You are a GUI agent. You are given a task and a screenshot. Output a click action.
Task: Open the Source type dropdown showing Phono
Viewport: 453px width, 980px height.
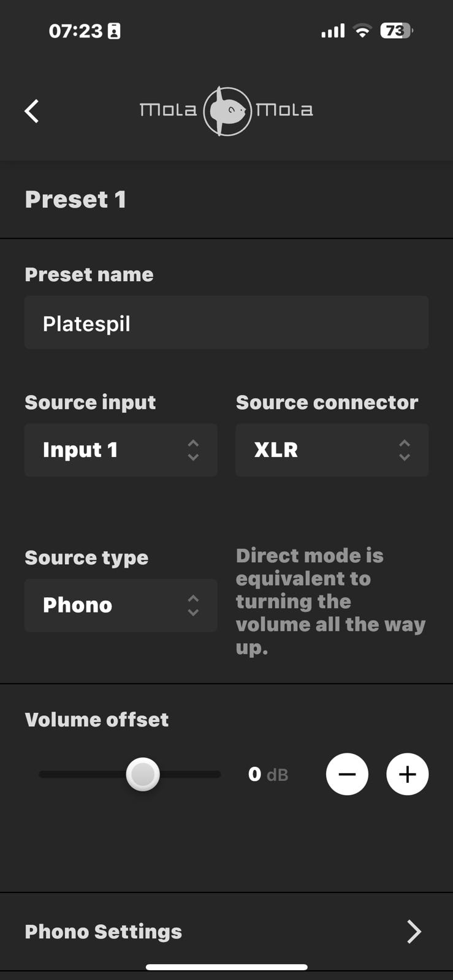tap(121, 605)
